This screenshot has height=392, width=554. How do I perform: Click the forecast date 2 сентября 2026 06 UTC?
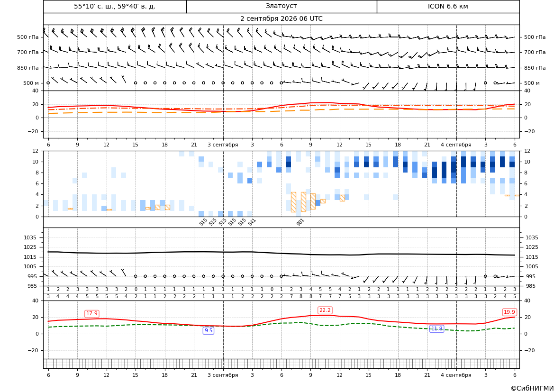[281, 19]
